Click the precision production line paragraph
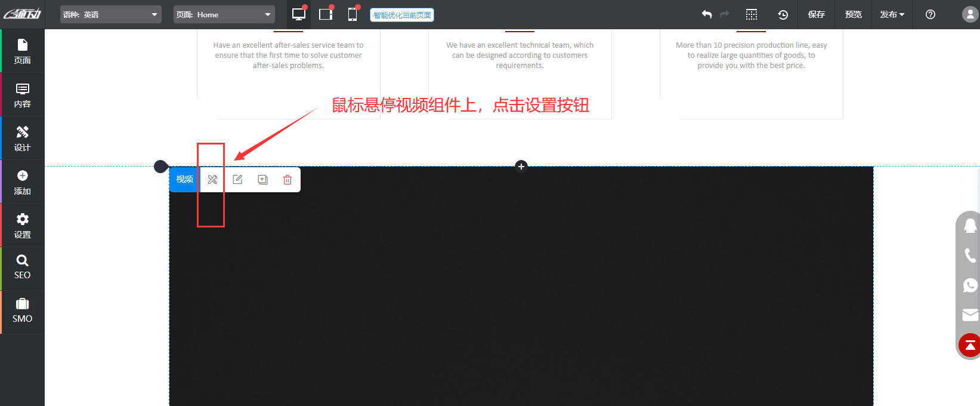 (x=752, y=55)
